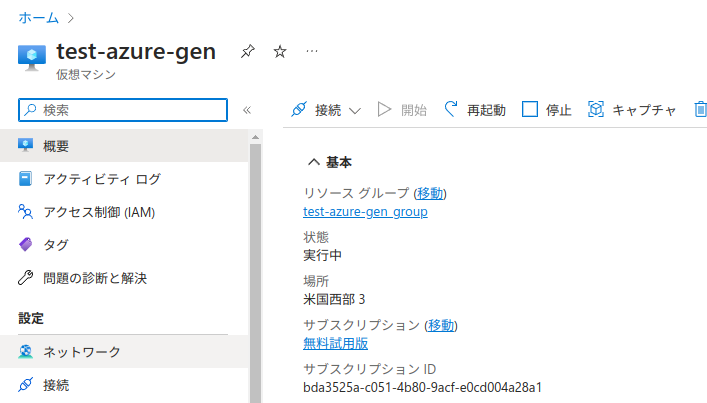707x403 pixels.
Task: Click the 停止 square icon
Action: [x=530, y=109]
